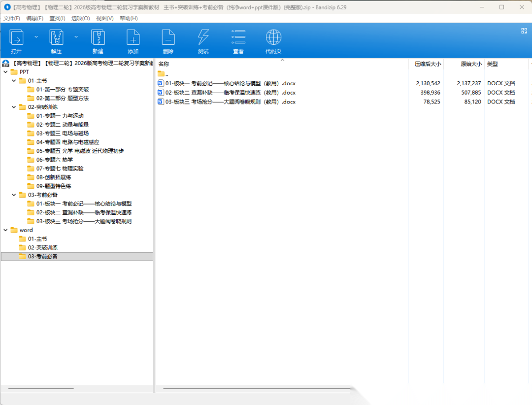Viewport: 532px width, 405px height.
Task: Collapse the 02-突破训练 tree node under PPT
Action: tap(14, 107)
